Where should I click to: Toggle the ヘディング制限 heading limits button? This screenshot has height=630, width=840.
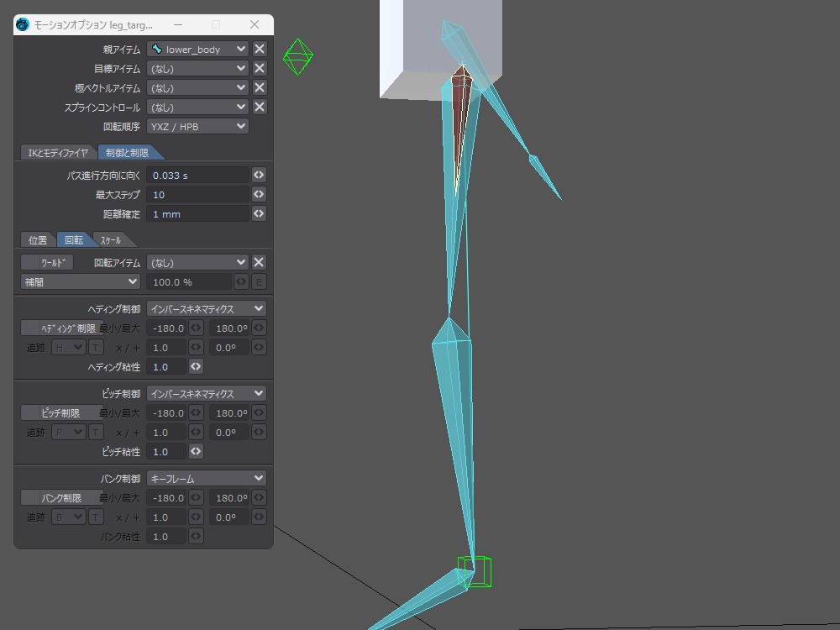[x=59, y=328]
